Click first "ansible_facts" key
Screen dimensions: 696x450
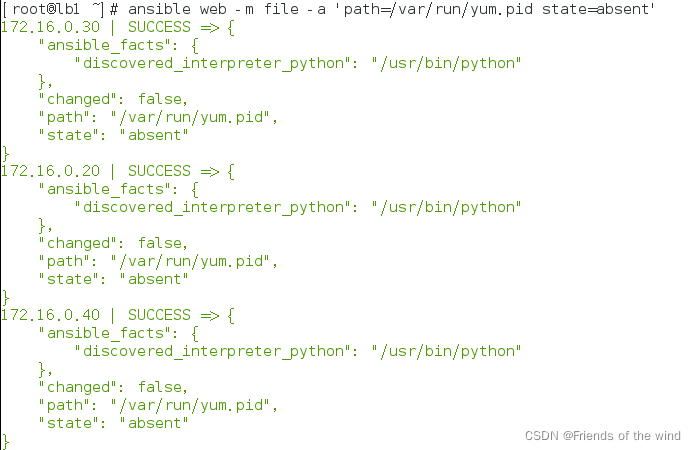coord(105,45)
